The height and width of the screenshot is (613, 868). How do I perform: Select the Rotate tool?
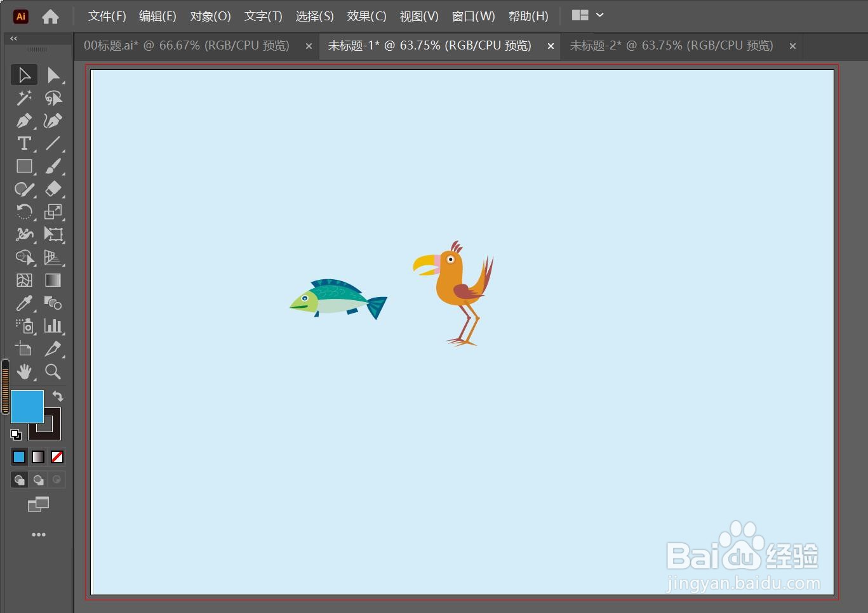click(24, 212)
